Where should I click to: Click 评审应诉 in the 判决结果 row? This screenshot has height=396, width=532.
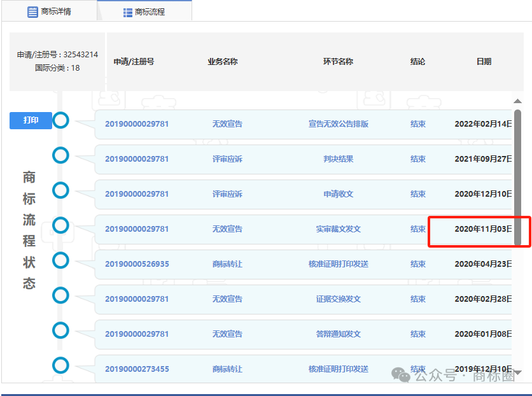coord(227,159)
